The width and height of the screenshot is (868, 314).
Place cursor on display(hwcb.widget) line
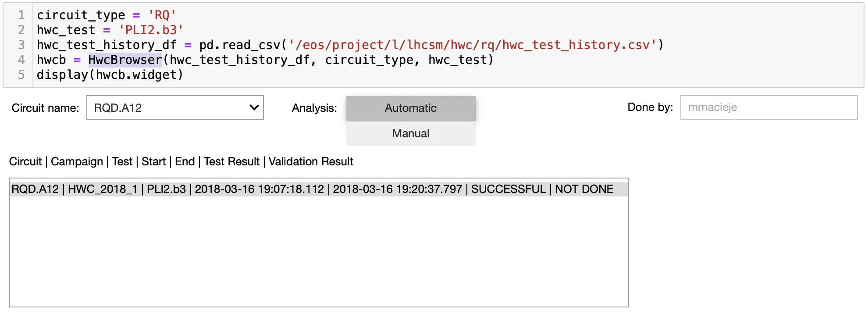point(110,75)
